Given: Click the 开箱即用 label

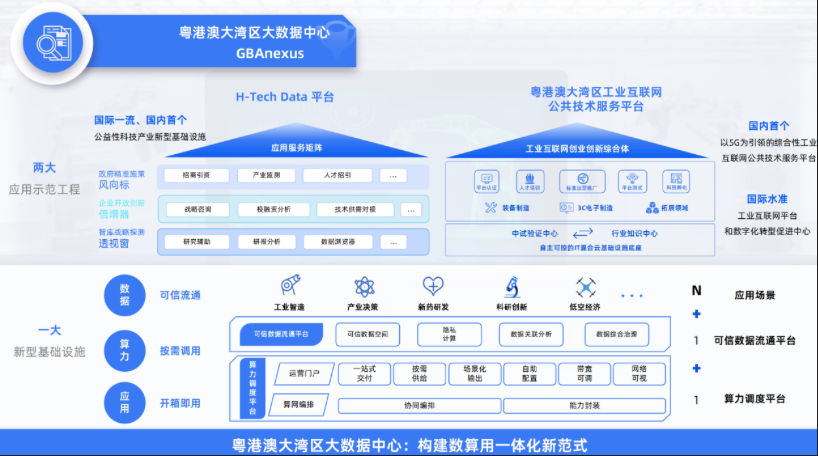Looking at the screenshot, I should [x=180, y=403].
